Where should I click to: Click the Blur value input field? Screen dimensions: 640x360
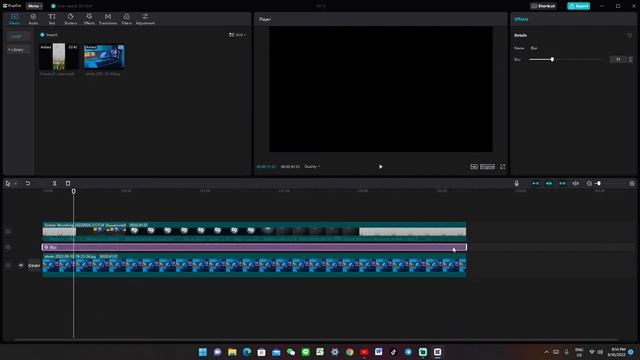(618, 60)
